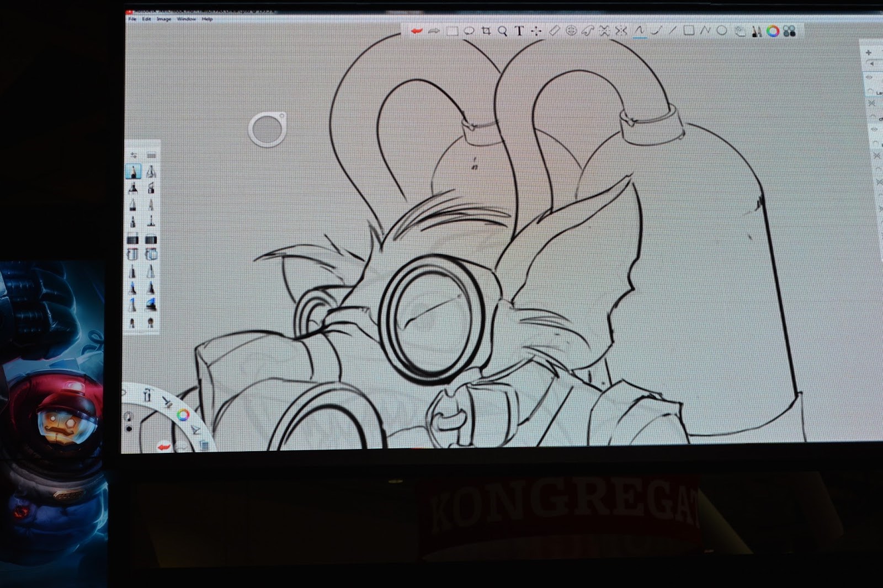Select the Text tool
The image size is (883, 588).
coord(519,31)
